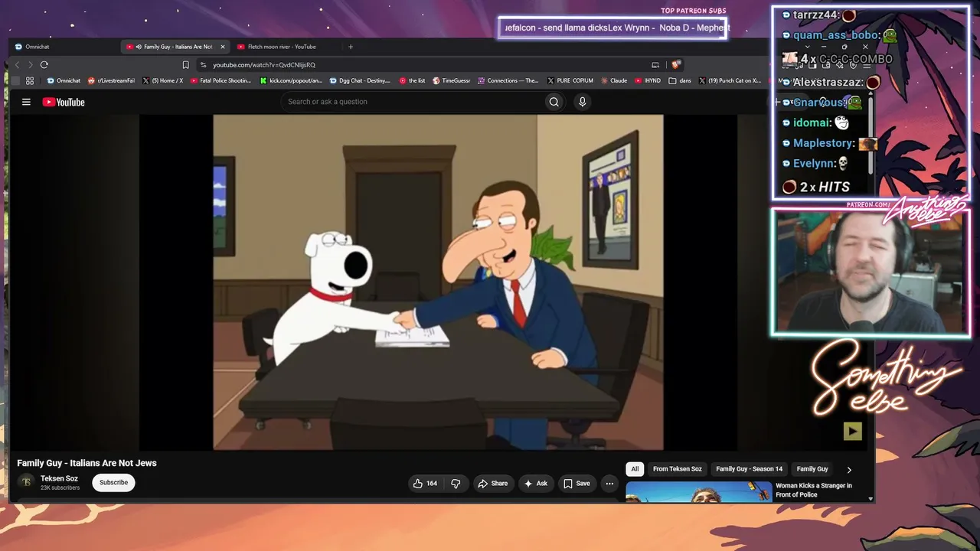Viewport: 980px width, 551px height.
Task: Subscribe to Teksen Soz channel
Action: tap(113, 483)
